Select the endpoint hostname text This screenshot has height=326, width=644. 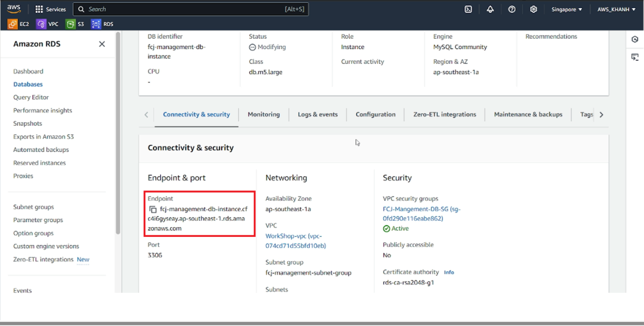(197, 219)
